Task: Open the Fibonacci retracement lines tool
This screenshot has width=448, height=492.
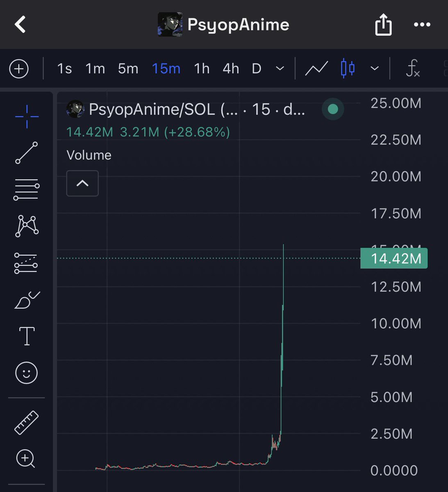Action: [27, 189]
